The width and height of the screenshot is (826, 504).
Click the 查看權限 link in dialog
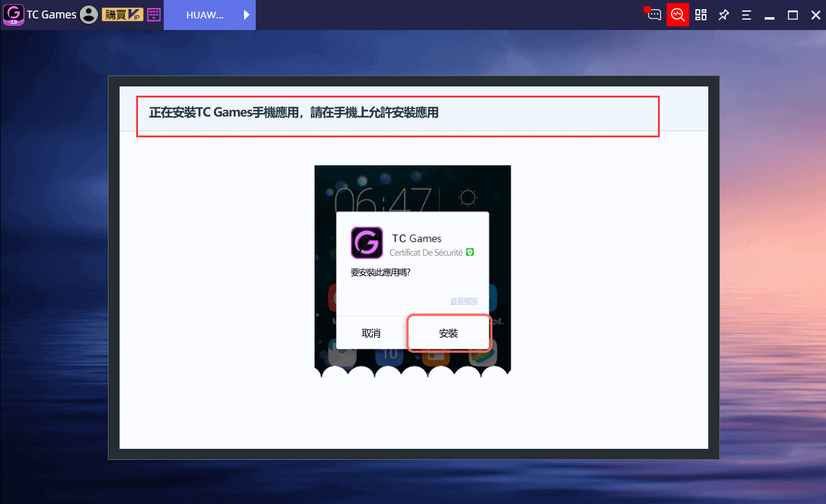click(x=464, y=302)
